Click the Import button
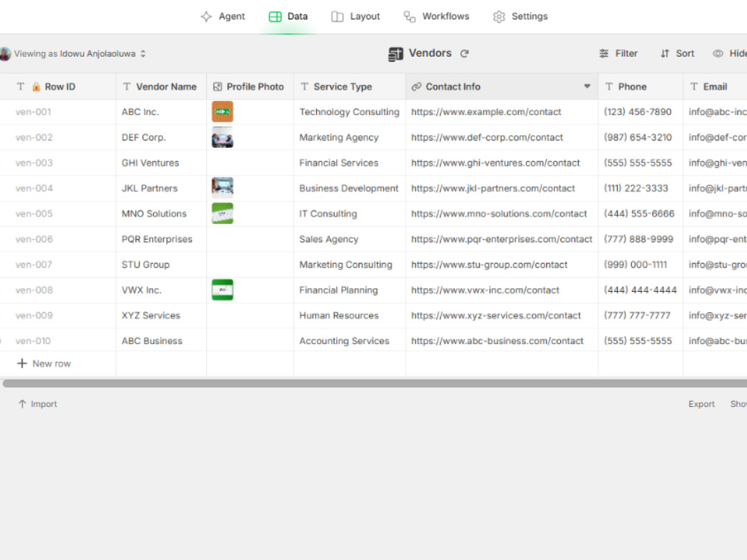The width and height of the screenshot is (747, 560). pos(37,404)
